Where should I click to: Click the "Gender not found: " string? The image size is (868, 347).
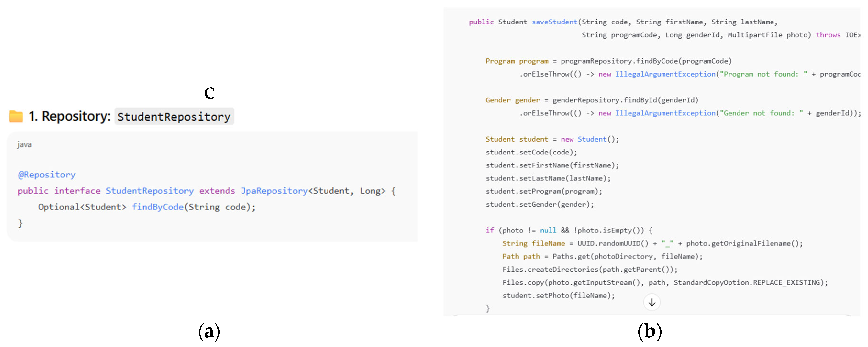click(761, 113)
